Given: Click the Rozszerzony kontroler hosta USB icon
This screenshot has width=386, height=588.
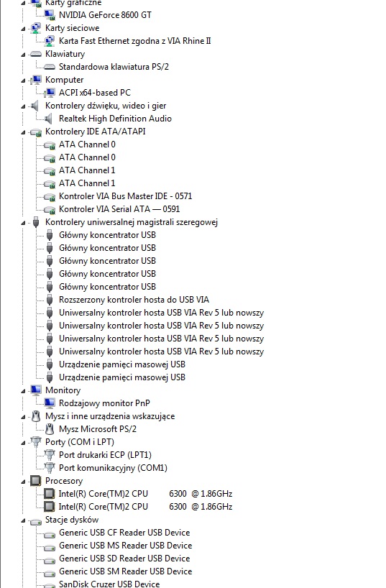Looking at the screenshot, I should pos(50,300).
